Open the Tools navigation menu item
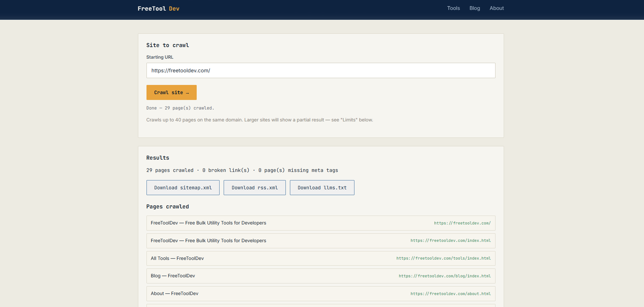Screen dimensions: 644x307 (x=453, y=8)
